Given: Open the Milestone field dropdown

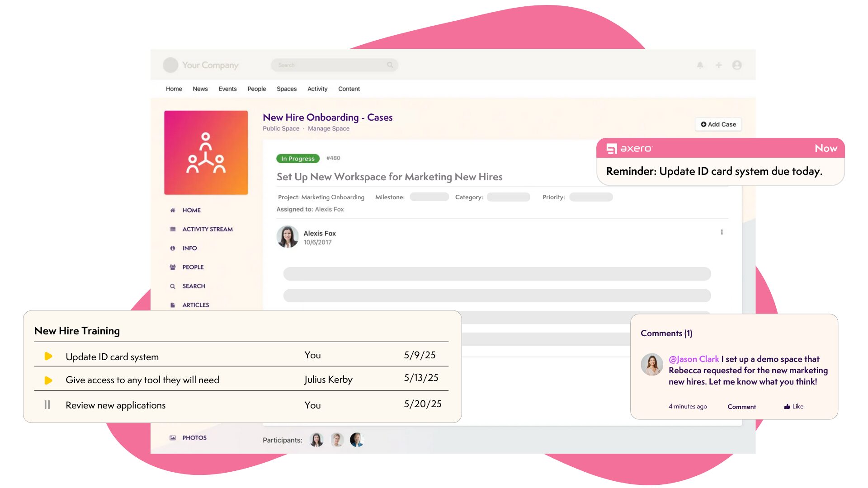Looking at the screenshot, I should tap(429, 197).
